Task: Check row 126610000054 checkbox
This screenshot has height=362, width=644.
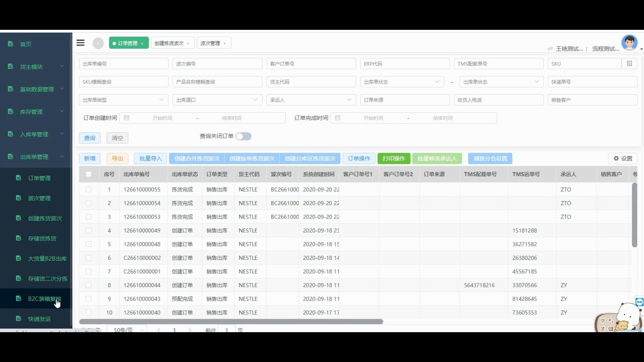Action: (89, 203)
